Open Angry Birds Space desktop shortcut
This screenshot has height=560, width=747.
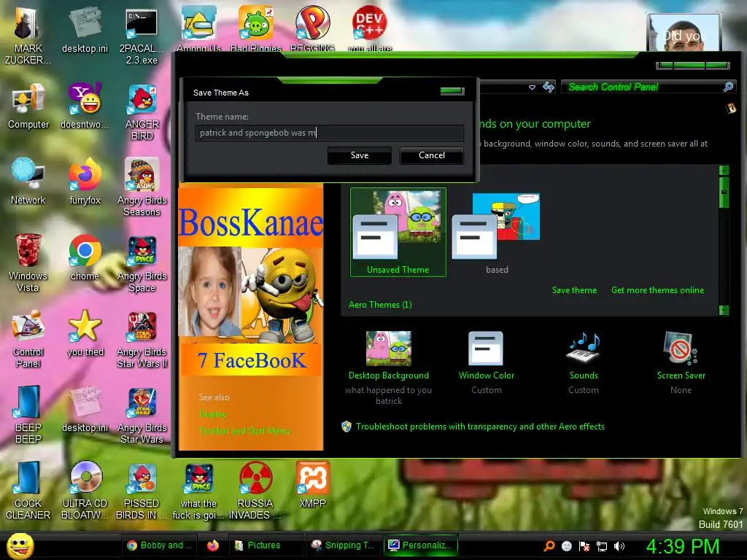(x=142, y=262)
